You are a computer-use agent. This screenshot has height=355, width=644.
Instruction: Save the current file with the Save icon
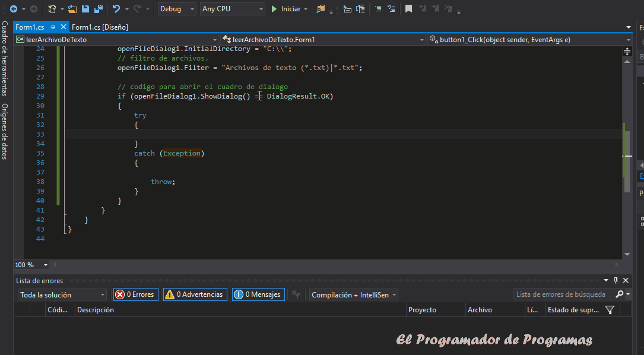(86, 8)
